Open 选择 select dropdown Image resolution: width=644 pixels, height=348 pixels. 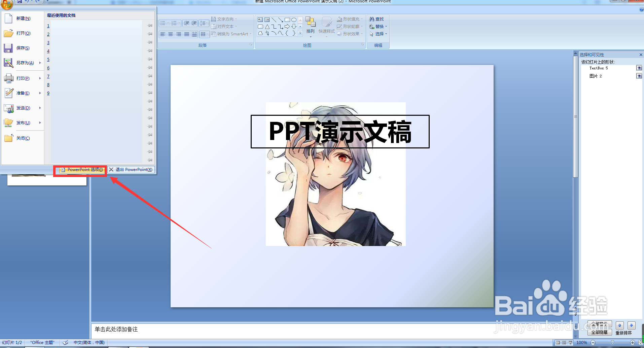pos(378,34)
